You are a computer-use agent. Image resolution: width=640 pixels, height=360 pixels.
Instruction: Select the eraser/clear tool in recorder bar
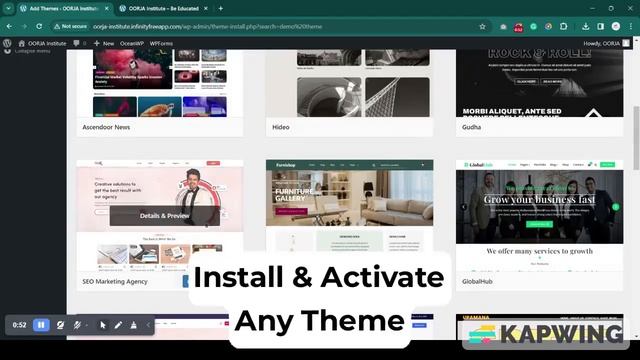tap(133, 325)
